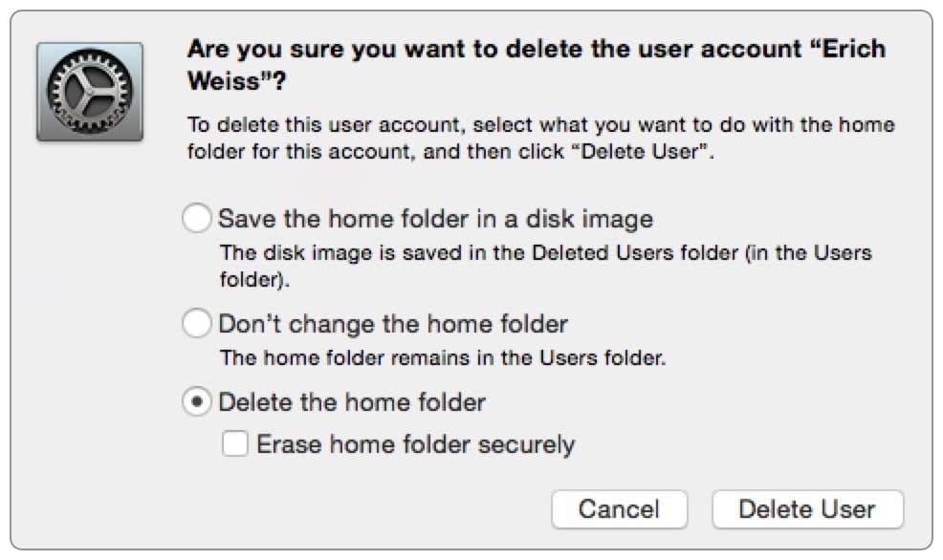Choose the Don't change the home folder radio button

(196, 324)
